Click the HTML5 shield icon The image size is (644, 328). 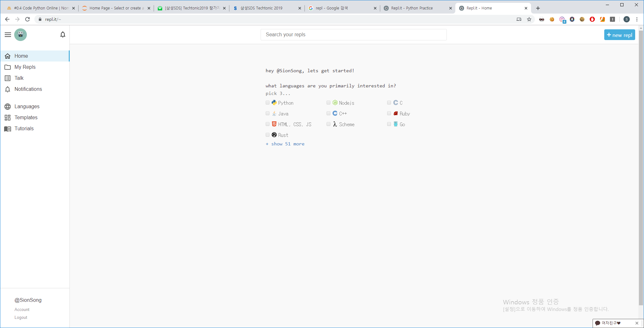tap(274, 124)
